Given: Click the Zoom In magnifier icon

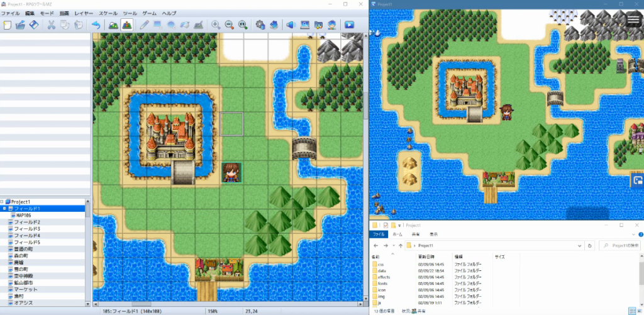Looking at the screenshot, I should click(x=216, y=25).
